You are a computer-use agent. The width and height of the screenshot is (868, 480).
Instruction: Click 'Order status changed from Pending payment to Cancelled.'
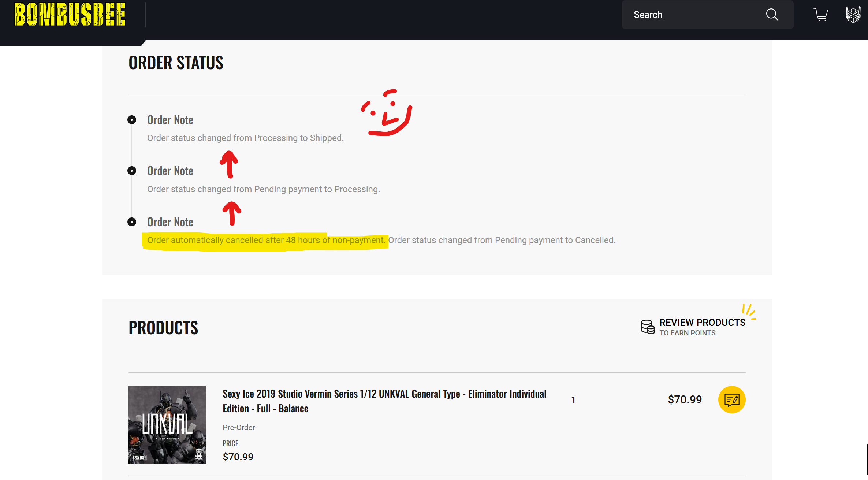point(502,240)
